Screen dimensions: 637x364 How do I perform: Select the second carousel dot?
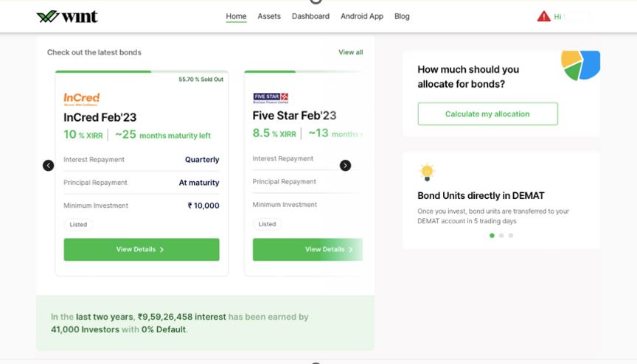(501, 235)
